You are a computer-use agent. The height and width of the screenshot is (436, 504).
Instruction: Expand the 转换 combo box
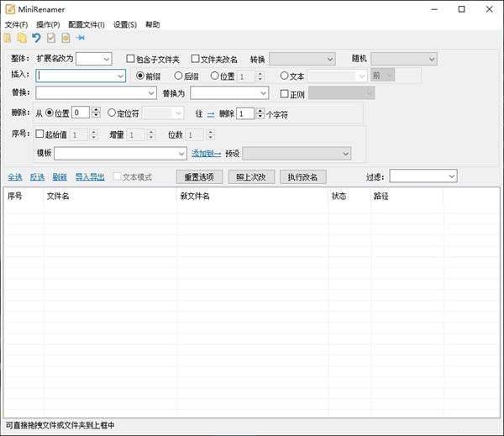pos(302,59)
